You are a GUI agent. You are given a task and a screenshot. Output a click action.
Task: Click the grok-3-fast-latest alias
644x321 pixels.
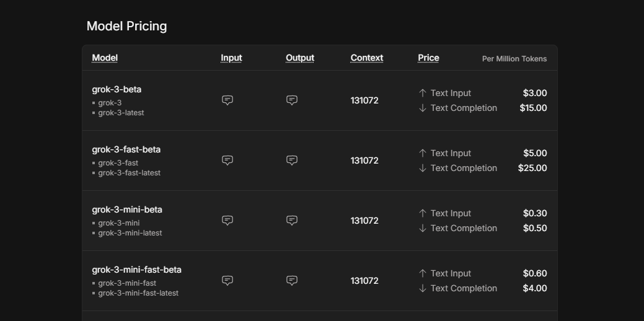point(129,173)
